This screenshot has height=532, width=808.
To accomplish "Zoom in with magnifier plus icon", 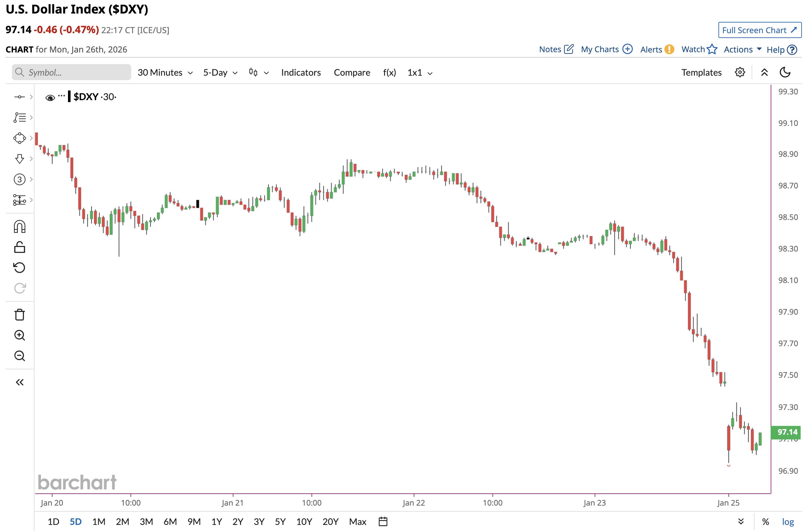I will click(20, 335).
